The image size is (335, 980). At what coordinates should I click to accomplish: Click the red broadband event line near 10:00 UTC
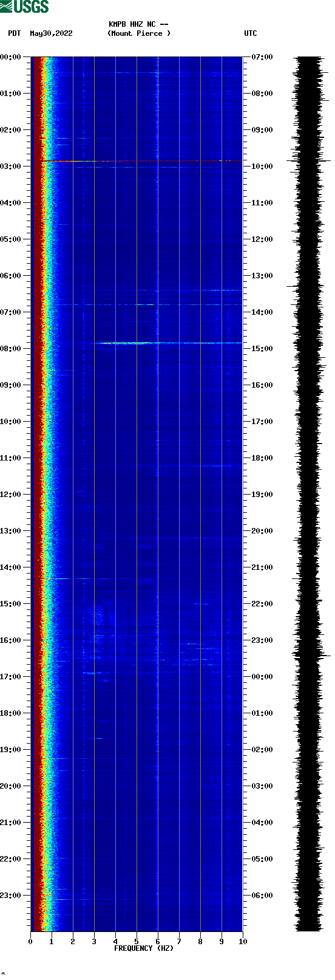pyautogui.click(x=141, y=161)
